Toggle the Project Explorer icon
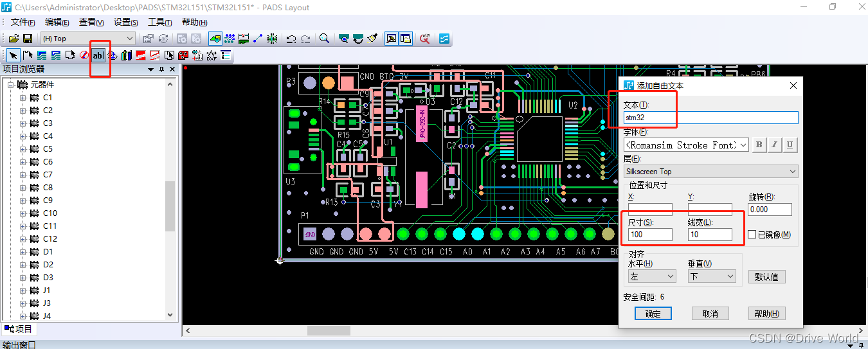 click(405, 39)
